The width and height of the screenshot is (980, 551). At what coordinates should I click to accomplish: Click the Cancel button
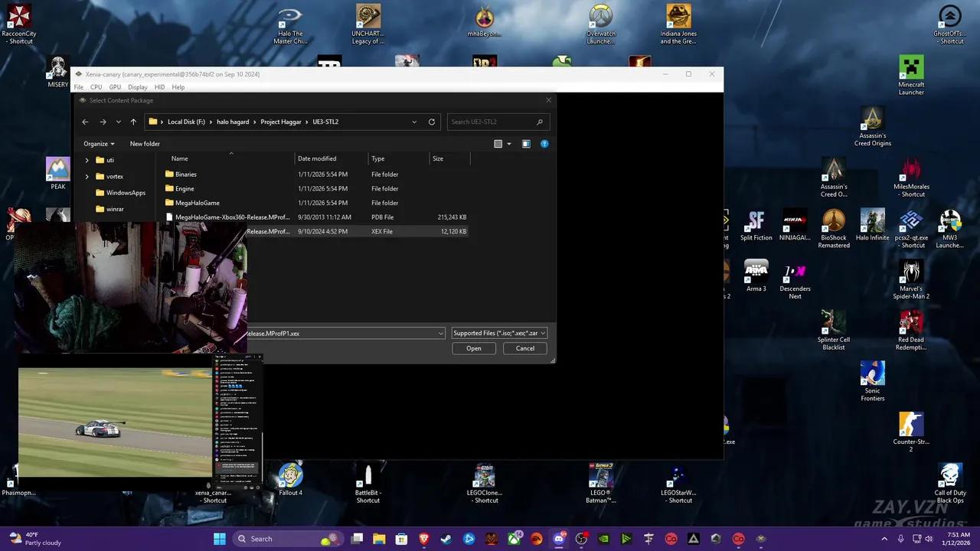coord(524,348)
